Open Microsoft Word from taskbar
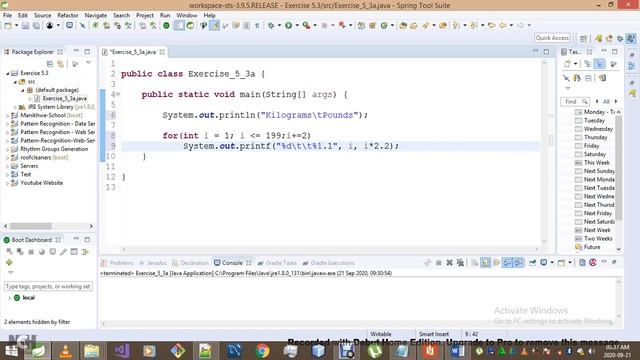Image resolution: width=640 pixels, height=360 pixels. pos(457,351)
